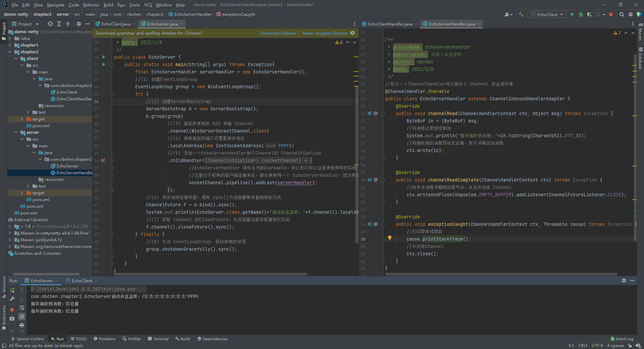Toggle the Bookmarks tool window
Screen dimensions: 644x349
click(4, 317)
